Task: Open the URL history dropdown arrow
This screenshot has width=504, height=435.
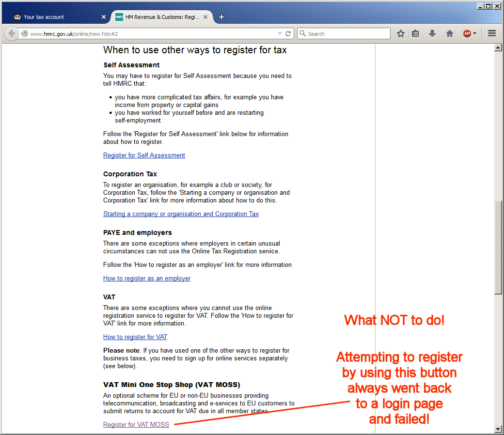Action: pos(280,34)
